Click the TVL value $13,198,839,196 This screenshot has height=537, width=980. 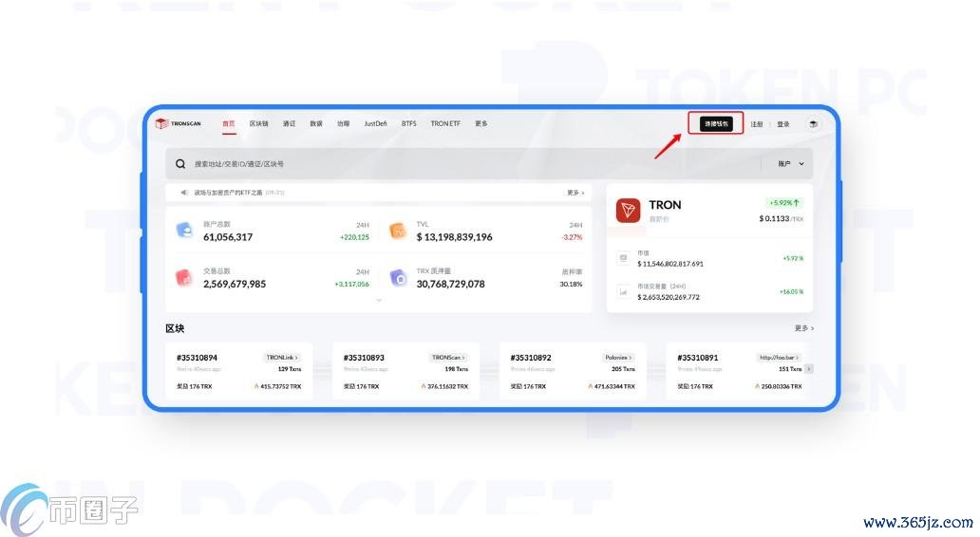click(x=454, y=237)
